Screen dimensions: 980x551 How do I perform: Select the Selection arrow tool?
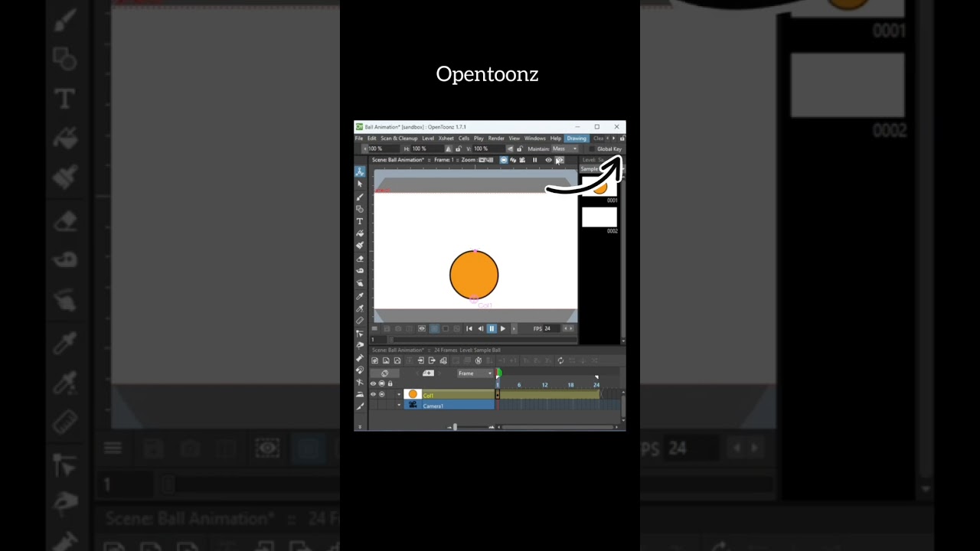pos(360,184)
